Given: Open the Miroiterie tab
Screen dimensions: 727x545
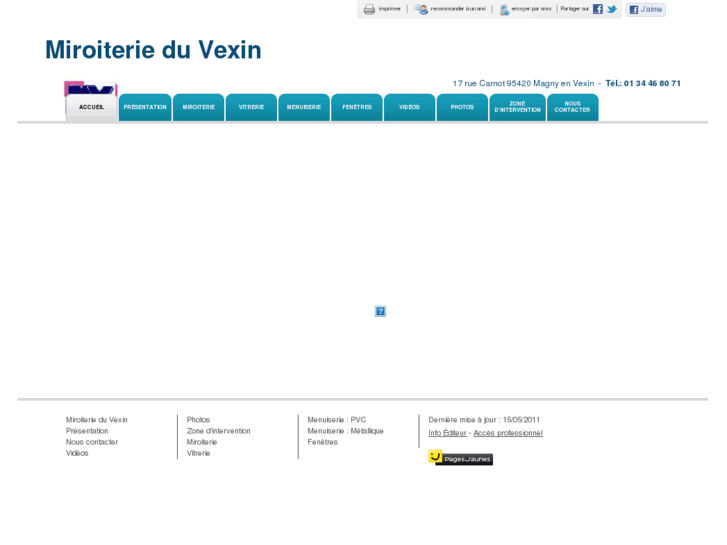Looking at the screenshot, I should tap(198, 107).
